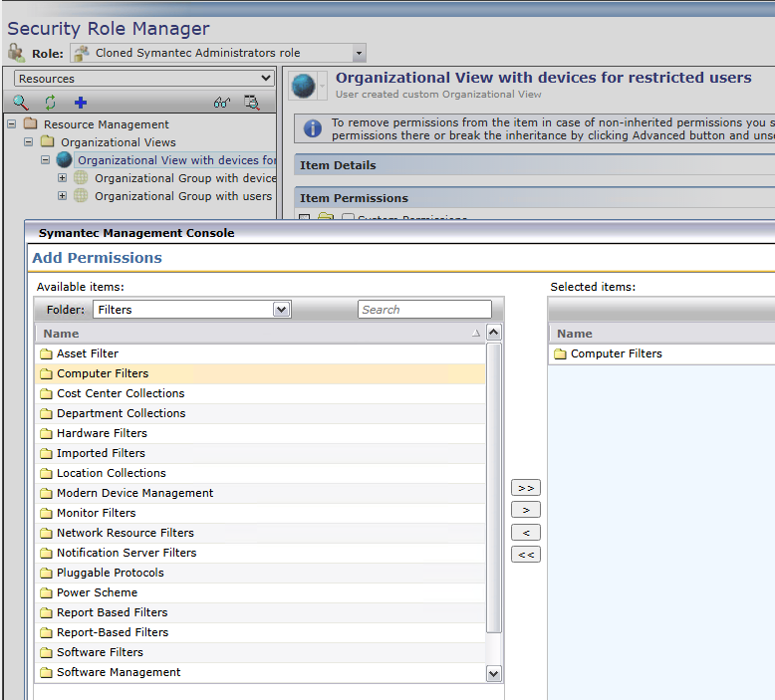Select Software Management folder
Viewport: 775px width, 700px height.
(260, 672)
